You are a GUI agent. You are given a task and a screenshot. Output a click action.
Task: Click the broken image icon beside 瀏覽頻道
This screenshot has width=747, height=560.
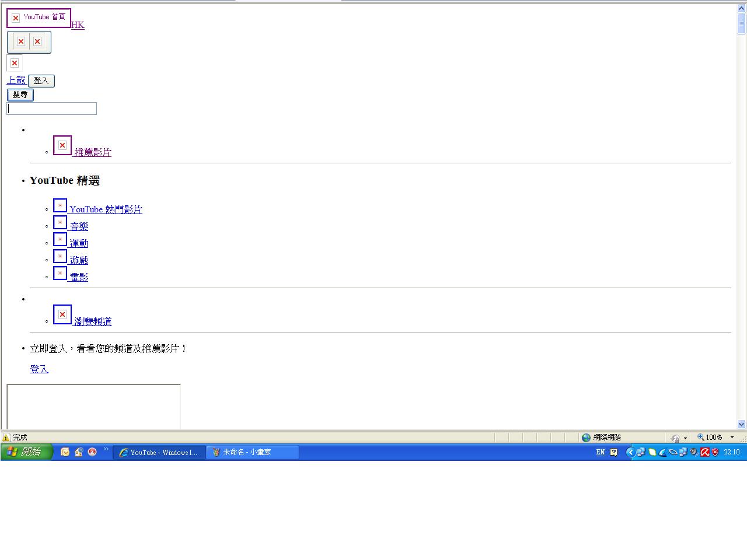[62, 314]
